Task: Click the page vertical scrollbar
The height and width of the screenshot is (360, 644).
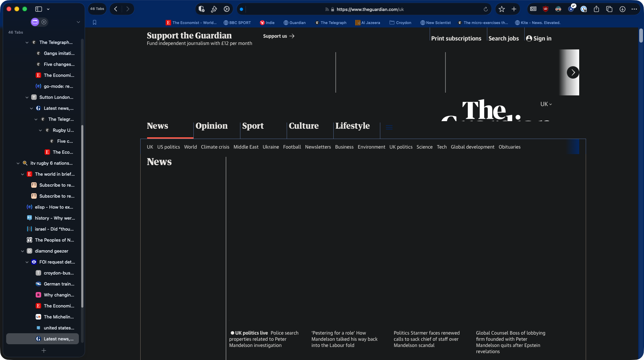Action: pos(641,36)
